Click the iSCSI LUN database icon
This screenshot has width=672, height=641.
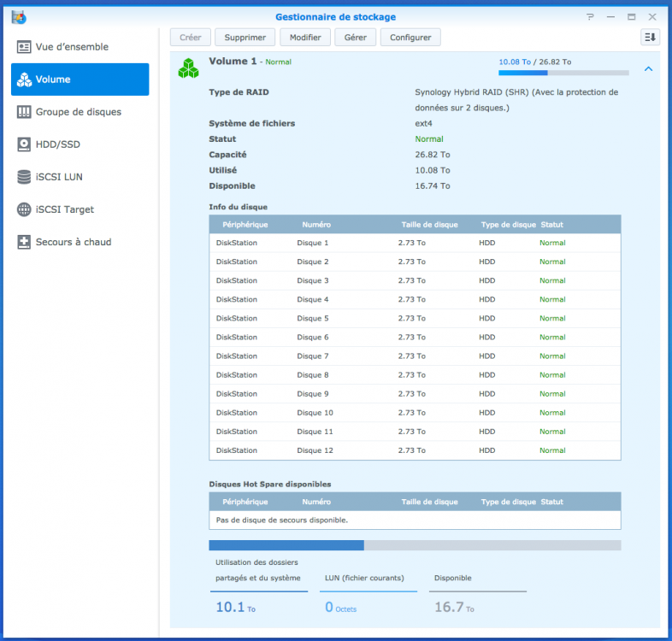pyautogui.click(x=24, y=177)
